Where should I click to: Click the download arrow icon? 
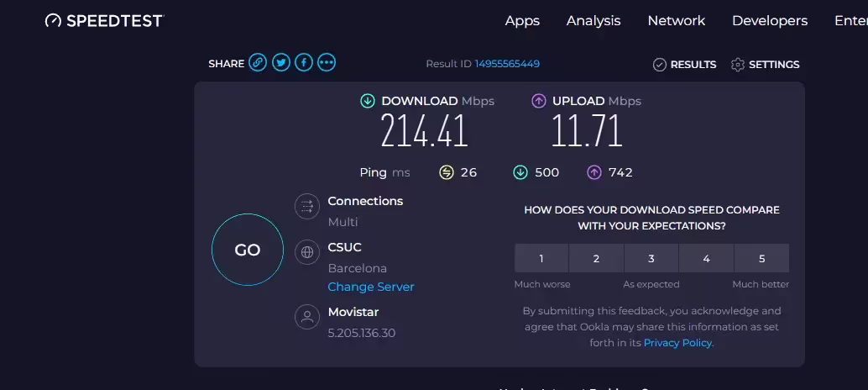point(368,101)
